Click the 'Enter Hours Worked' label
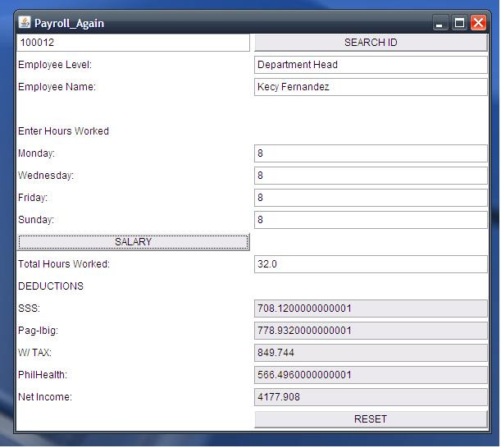Viewport: 501px width, 448px height. coord(64,131)
